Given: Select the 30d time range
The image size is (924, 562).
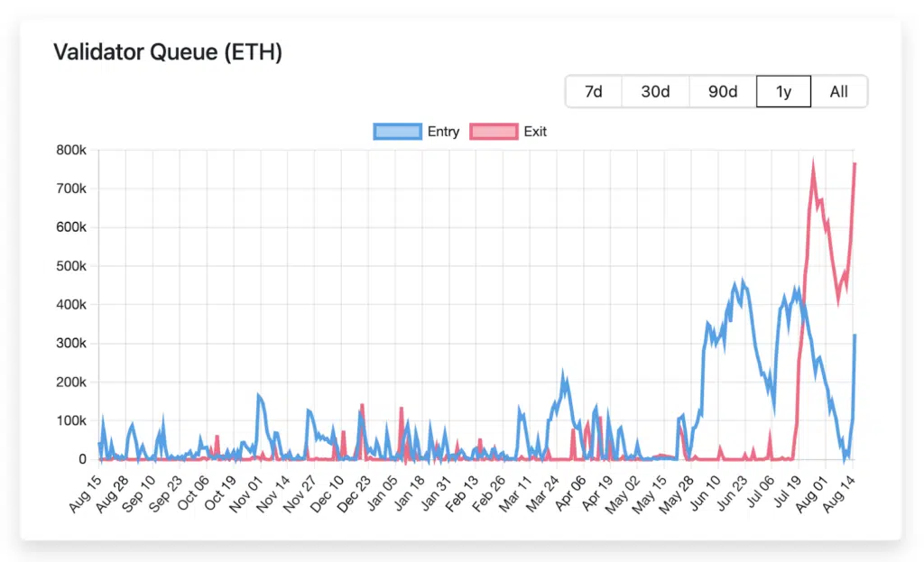Looking at the screenshot, I should (655, 91).
